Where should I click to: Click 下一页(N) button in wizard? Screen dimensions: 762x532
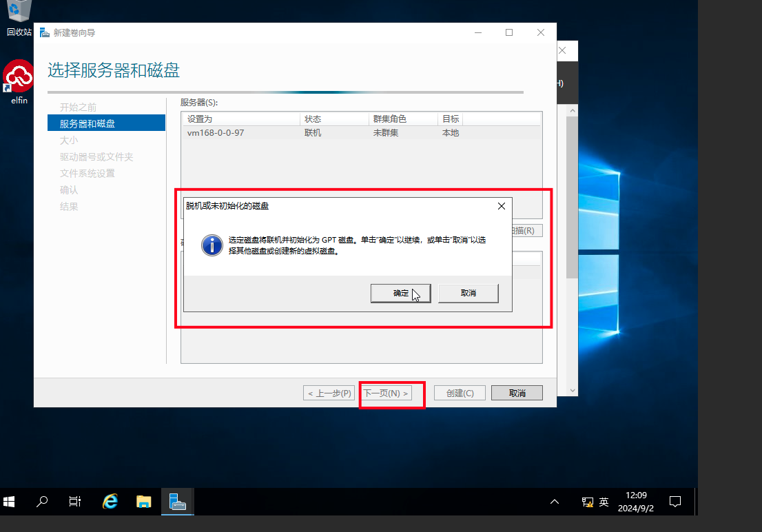tap(386, 393)
